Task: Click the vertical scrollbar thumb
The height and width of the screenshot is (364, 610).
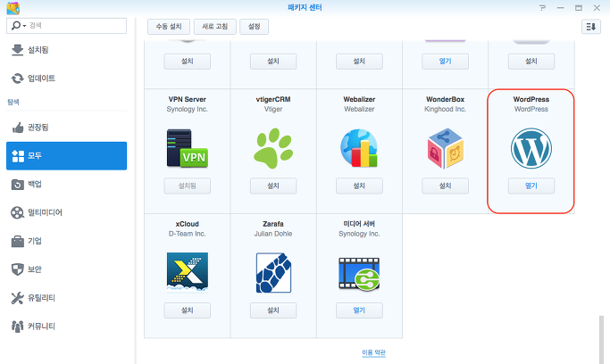Action: 601,340
